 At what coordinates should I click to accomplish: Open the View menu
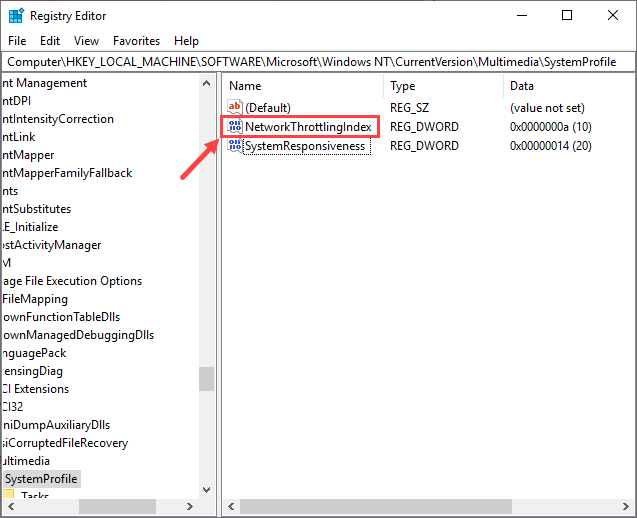tap(86, 41)
